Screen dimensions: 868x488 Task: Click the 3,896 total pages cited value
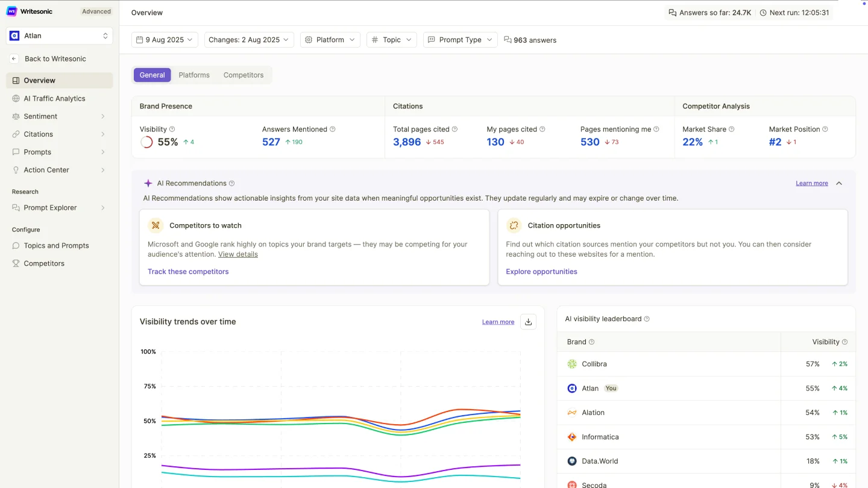(407, 142)
